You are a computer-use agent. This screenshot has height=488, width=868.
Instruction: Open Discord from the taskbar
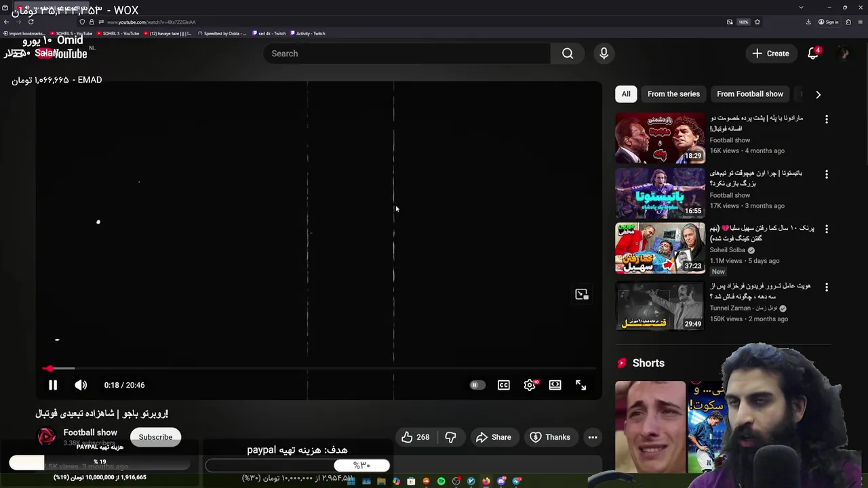click(501, 481)
